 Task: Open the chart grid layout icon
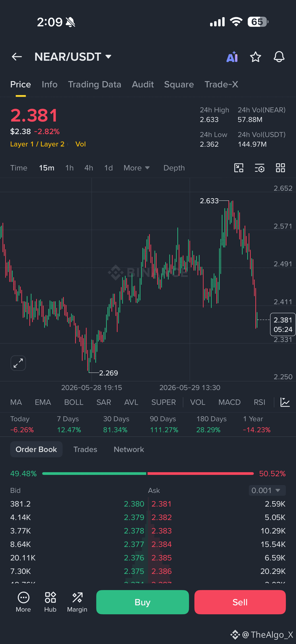click(281, 168)
